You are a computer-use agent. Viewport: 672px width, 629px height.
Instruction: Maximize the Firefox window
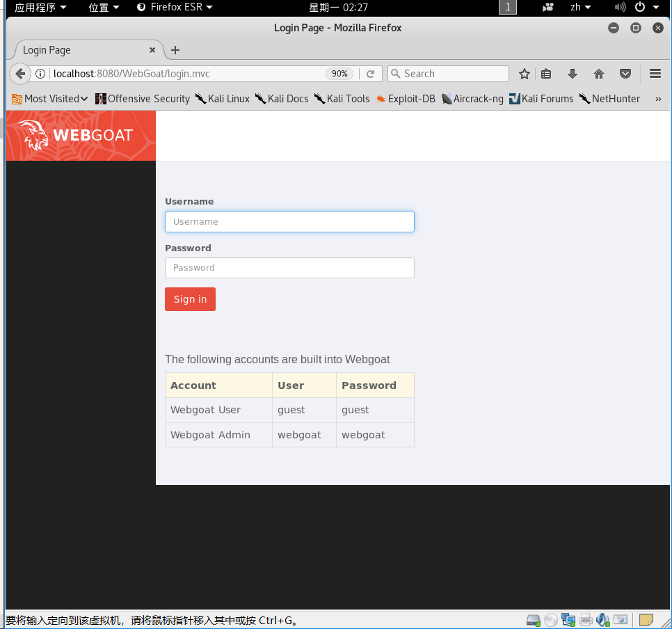coord(636,28)
